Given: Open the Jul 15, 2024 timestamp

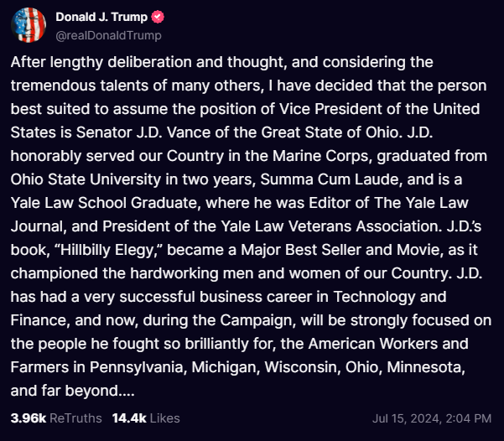Looking at the screenshot, I should tap(432, 418).
